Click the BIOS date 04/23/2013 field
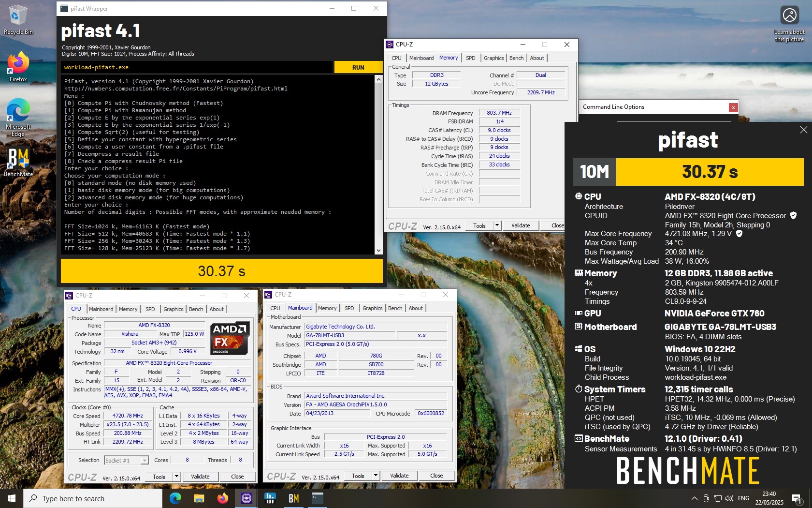Screen dimensions: 812x508 [338, 414]
